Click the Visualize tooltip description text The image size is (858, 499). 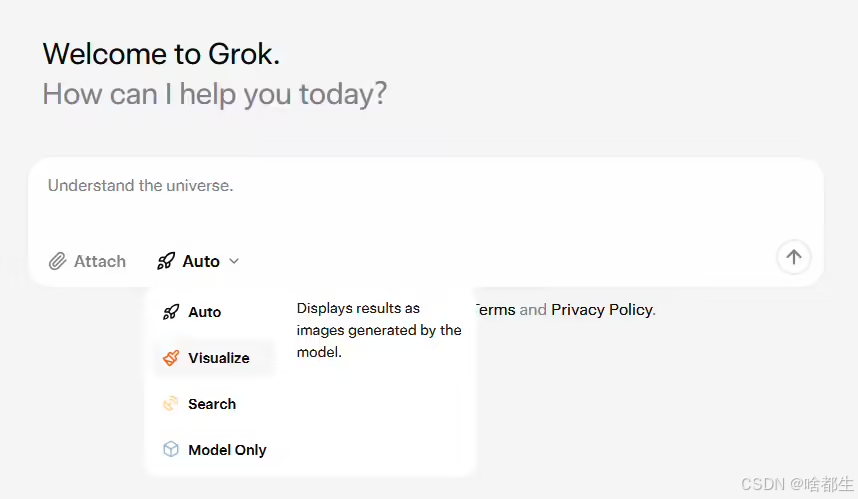coord(379,330)
